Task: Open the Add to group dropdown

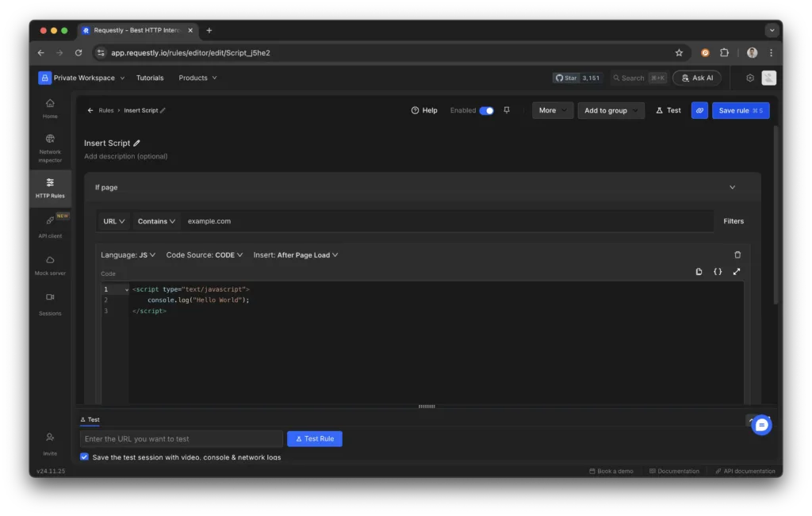Action: coord(611,110)
